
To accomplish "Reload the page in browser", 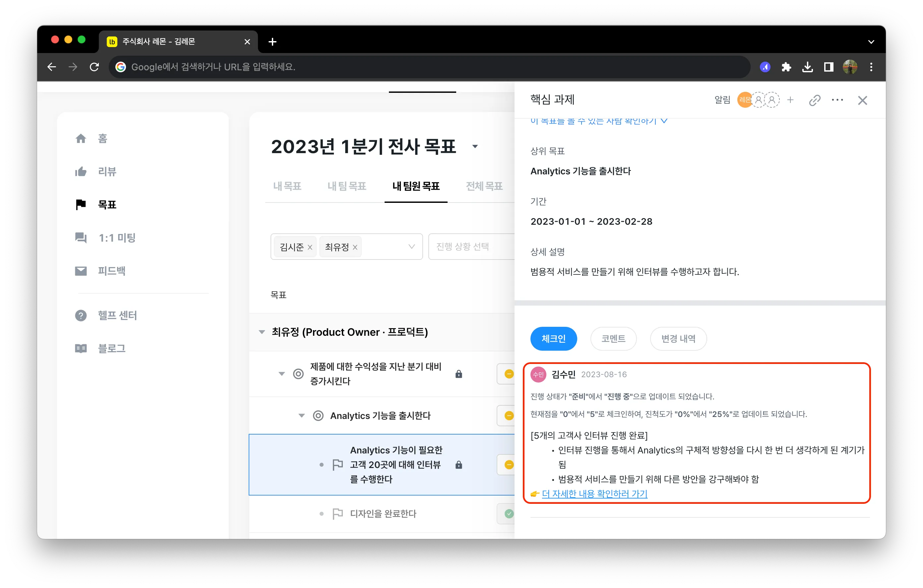I will 94,67.
